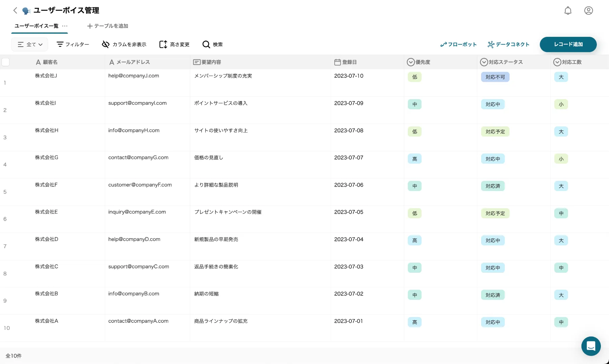609x364 pixels.
Task: Open the notifications bell
Action: 568,10
